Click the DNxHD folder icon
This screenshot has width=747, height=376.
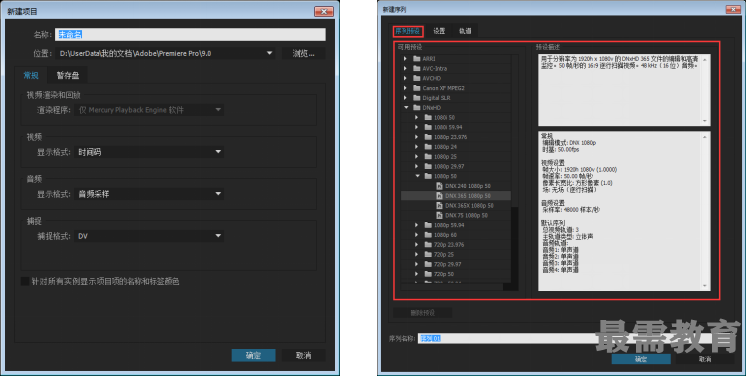416,108
